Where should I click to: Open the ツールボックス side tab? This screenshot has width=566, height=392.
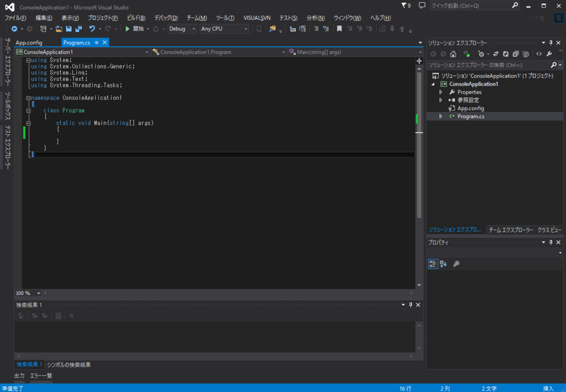click(x=8, y=106)
